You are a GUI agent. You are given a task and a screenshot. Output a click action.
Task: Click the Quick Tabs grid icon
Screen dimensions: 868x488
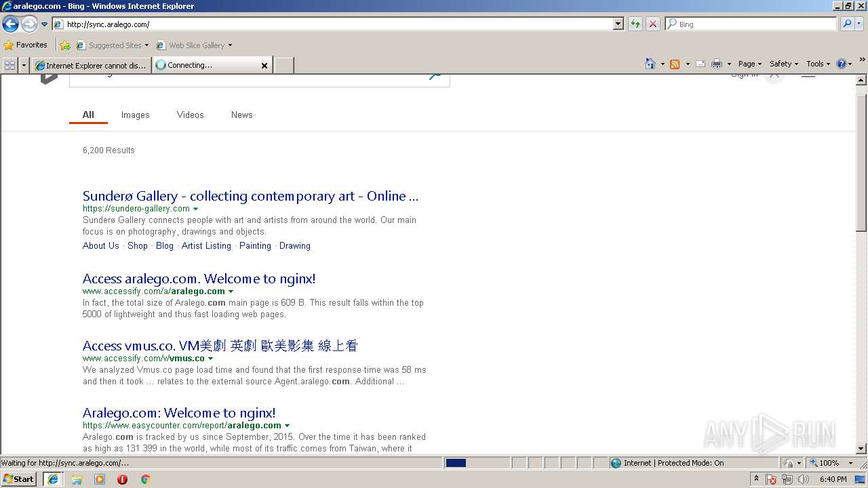9,65
